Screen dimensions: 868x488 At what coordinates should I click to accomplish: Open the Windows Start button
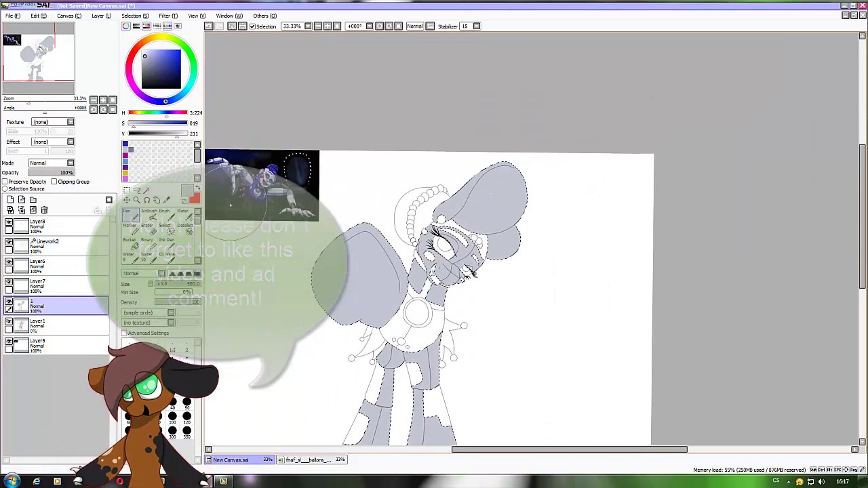pyautogui.click(x=12, y=481)
